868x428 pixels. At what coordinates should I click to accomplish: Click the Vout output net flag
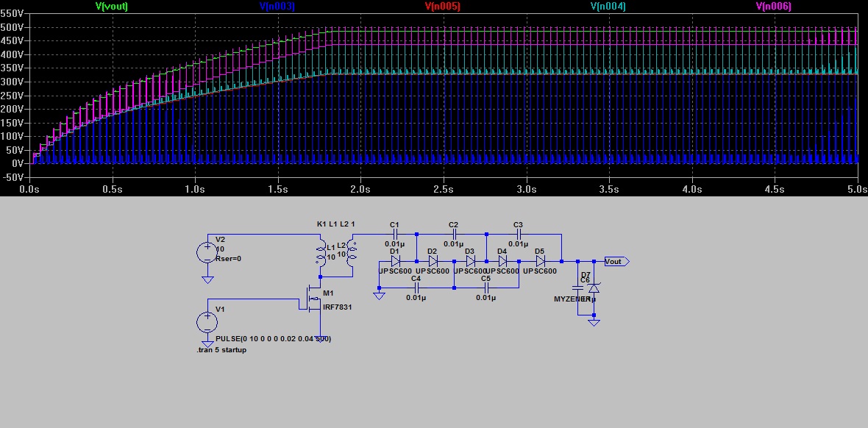(616, 261)
